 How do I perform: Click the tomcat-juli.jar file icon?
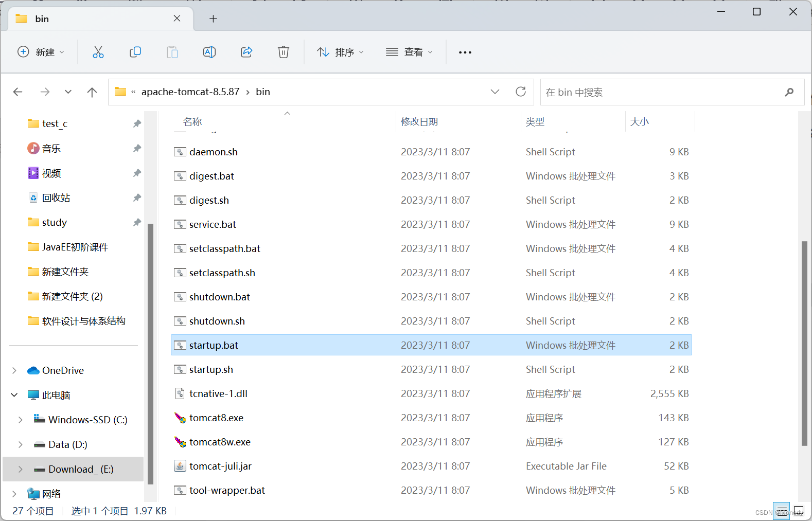[x=180, y=466]
